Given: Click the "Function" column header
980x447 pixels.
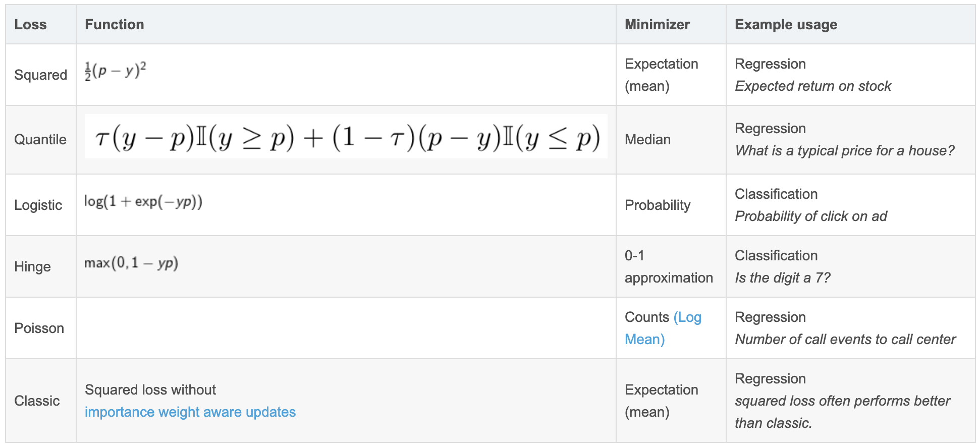Looking at the screenshot, I should (x=114, y=25).
